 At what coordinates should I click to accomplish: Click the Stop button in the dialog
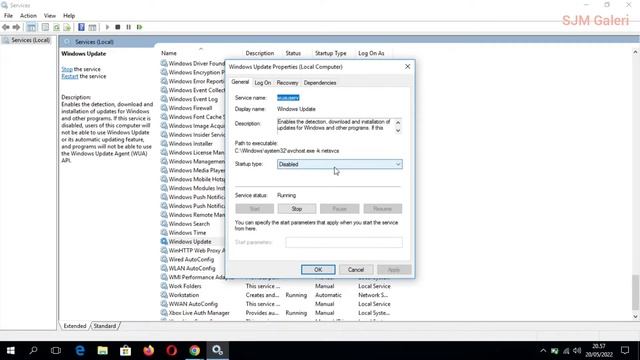[x=297, y=209]
